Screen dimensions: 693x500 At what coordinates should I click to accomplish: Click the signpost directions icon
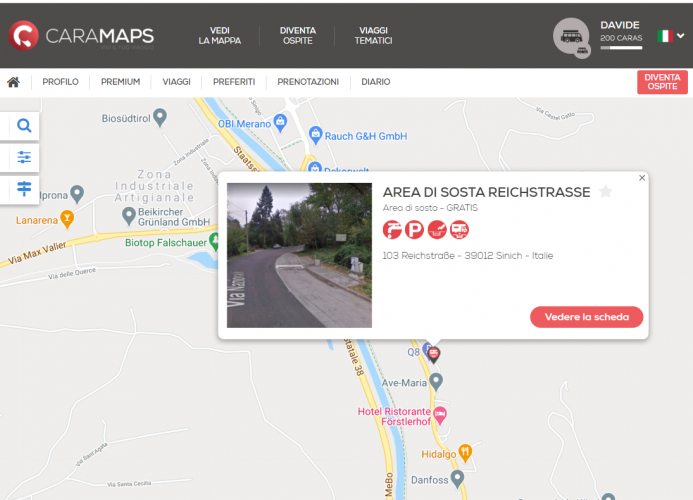(24, 189)
